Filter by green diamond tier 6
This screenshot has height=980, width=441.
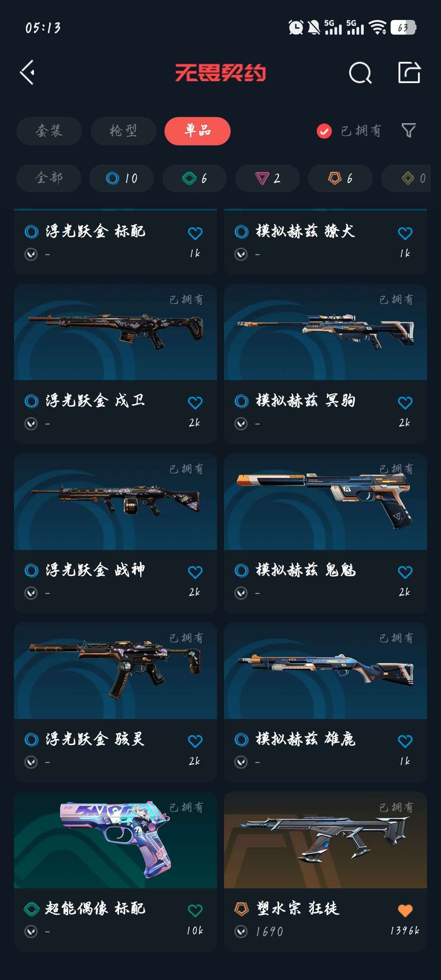tap(194, 178)
